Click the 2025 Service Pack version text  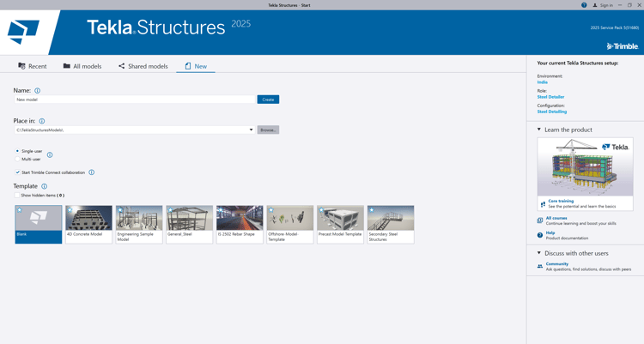pos(615,28)
